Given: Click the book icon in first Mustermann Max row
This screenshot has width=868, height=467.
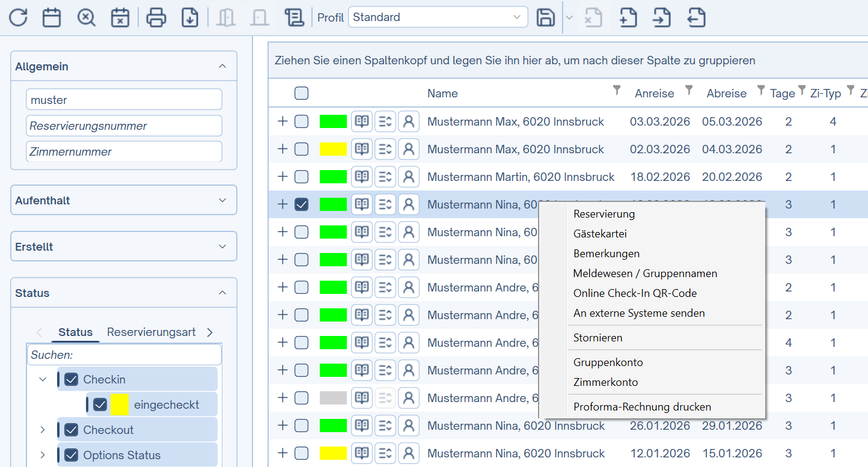Looking at the screenshot, I should (361, 121).
